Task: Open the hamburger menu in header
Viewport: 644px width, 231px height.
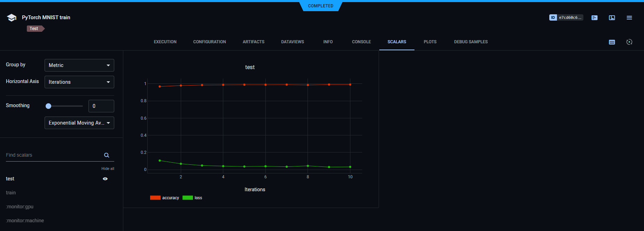Action: pos(629,18)
